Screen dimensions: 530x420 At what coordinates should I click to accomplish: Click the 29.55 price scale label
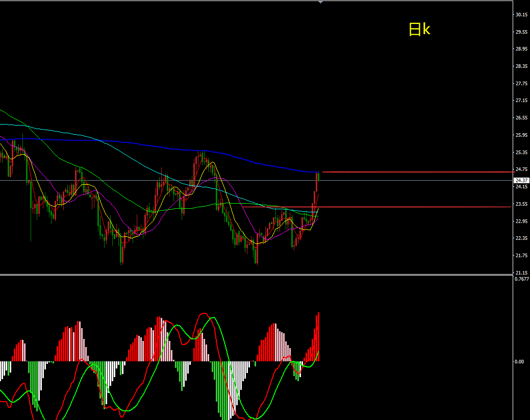click(x=521, y=32)
